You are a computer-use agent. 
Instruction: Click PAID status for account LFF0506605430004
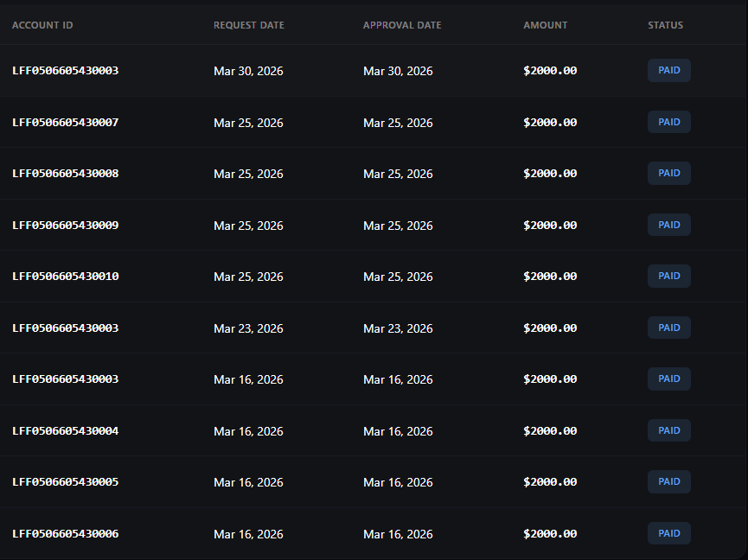click(x=668, y=430)
